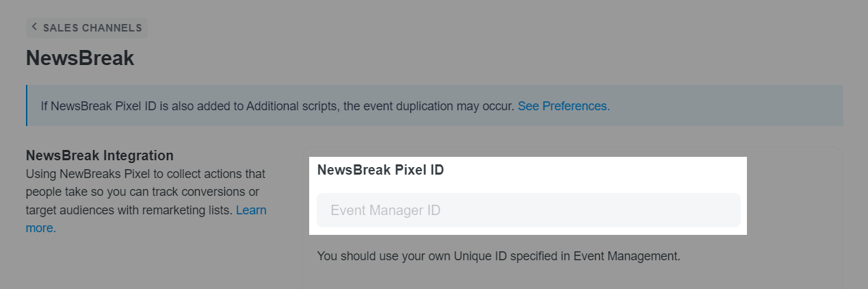Viewport: 868px width, 289px height.
Task: Click 'Event Management' words in helper text
Action: [x=626, y=257]
